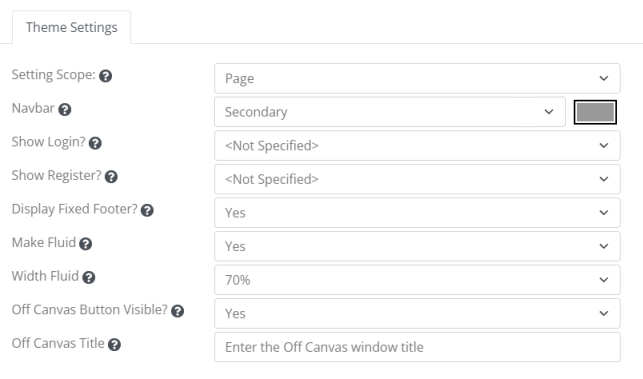Click help icon beside Navbar label
The width and height of the screenshot is (643, 379).
point(64,110)
